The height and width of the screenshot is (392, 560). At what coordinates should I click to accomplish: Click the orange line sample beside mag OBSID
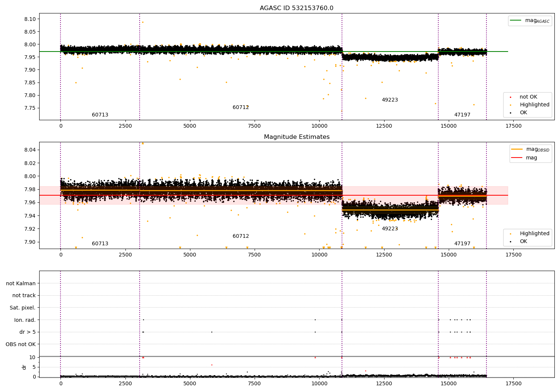(517, 149)
